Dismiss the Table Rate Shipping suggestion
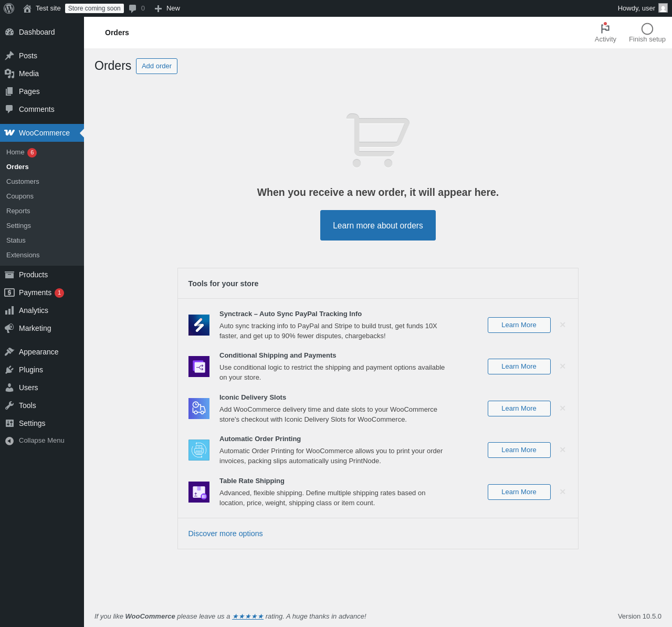The width and height of the screenshot is (672, 627). click(x=563, y=492)
